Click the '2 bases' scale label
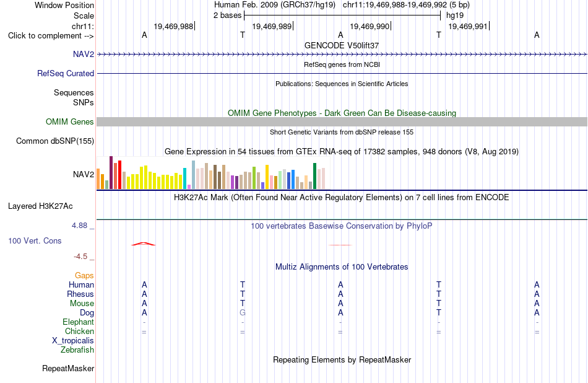The height and width of the screenshot is (383, 588). [227, 15]
